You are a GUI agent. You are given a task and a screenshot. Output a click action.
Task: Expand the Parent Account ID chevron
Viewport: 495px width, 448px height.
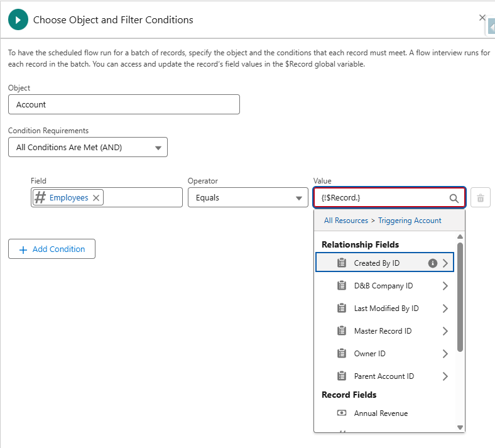pos(445,376)
